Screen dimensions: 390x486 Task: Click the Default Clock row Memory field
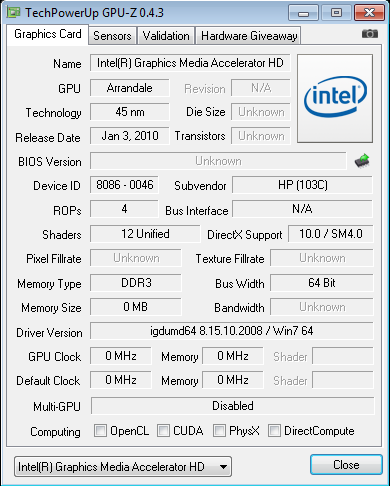tap(233, 380)
